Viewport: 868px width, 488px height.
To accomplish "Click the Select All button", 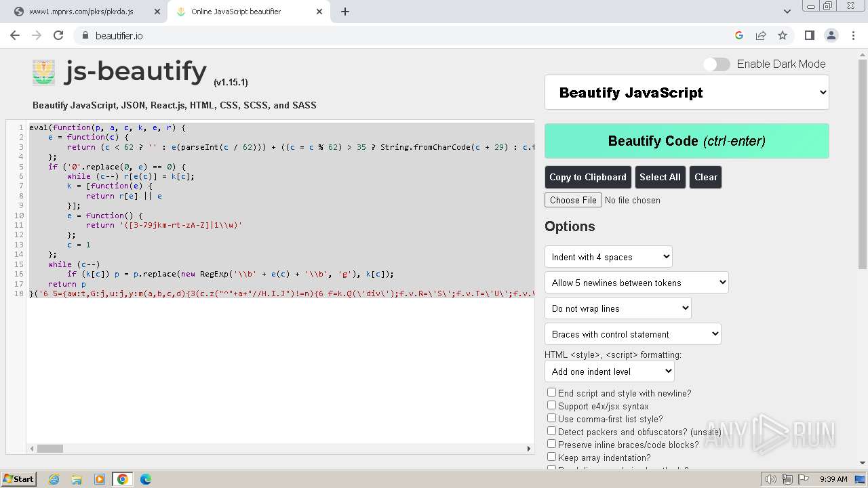I will 660,177.
